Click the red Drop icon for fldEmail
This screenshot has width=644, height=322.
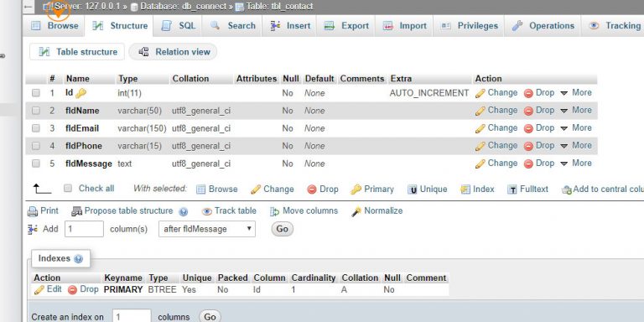click(x=528, y=128)
